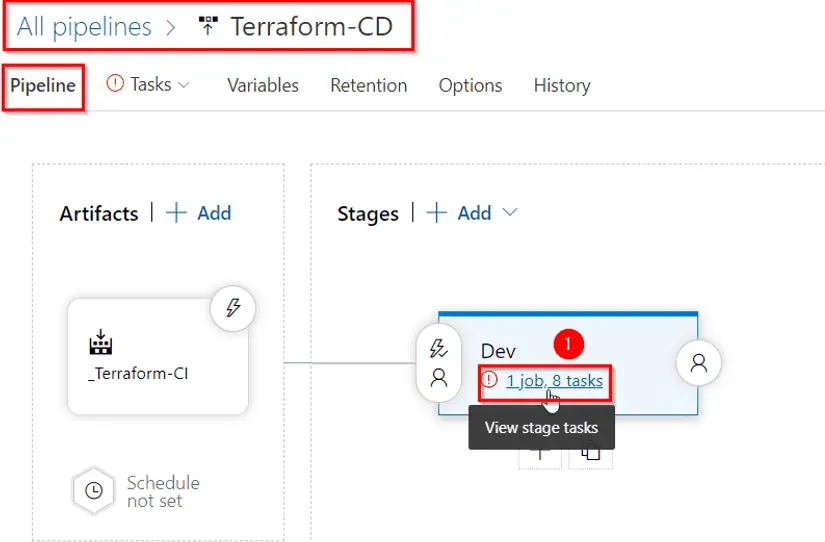The width and height of the screenshot is (825, 542).
Task: Open the '1 job, 8 tasks' link
Action: pyautogui.click(x=554, y=380)
